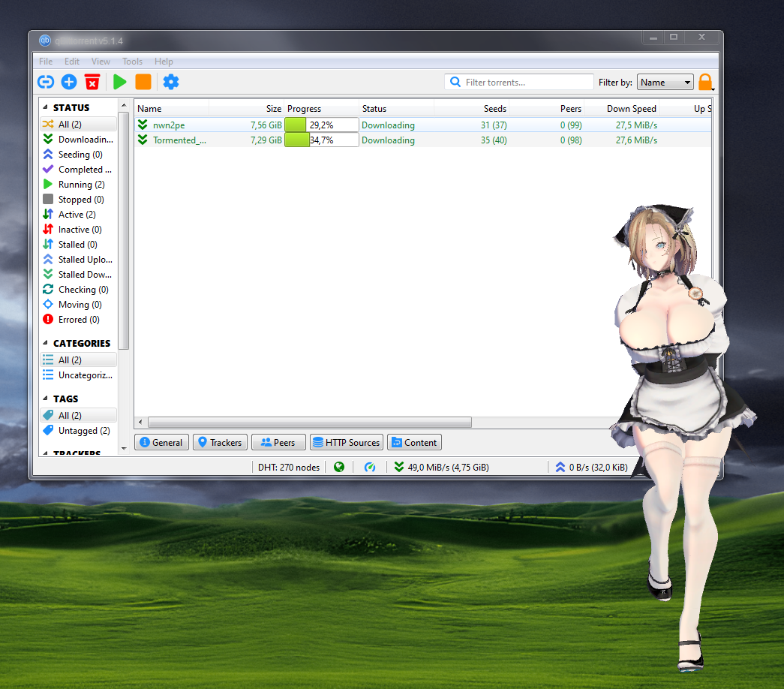Select the Completed status filter
This screenshot has height=689, width=784.
pyautogui.click(x=79, y=169)
